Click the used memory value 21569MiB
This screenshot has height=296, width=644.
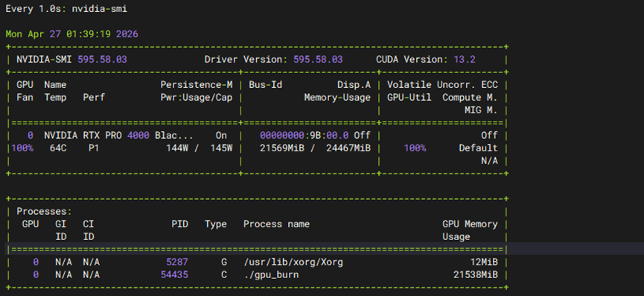point(282,148)
